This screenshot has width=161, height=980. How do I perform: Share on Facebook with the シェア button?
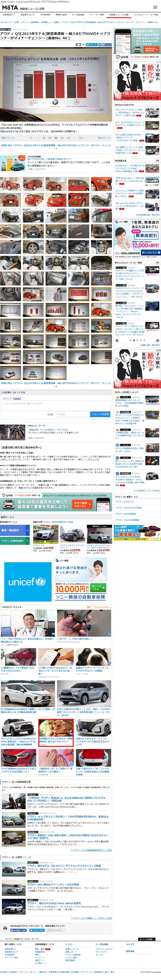pyautogui.click(x=107, y=45)
